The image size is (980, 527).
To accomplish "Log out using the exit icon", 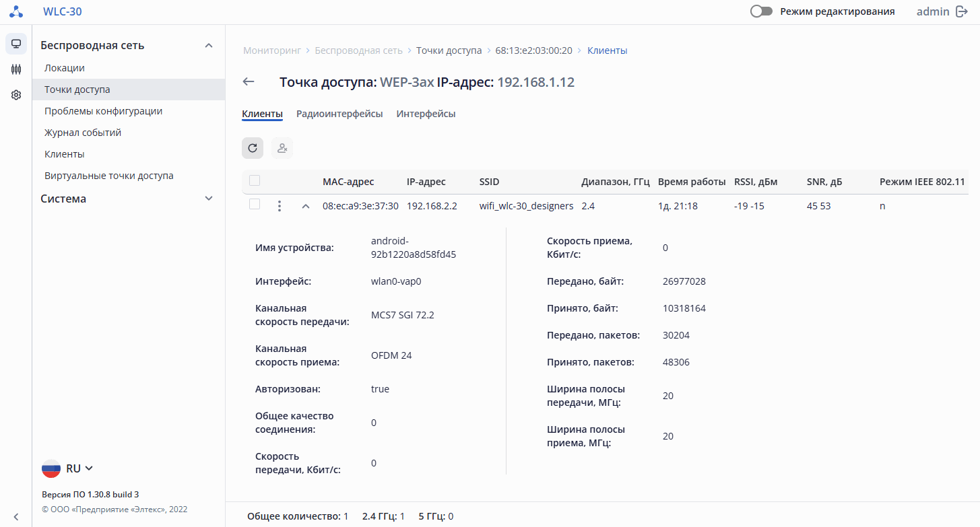I will point(961,11).
